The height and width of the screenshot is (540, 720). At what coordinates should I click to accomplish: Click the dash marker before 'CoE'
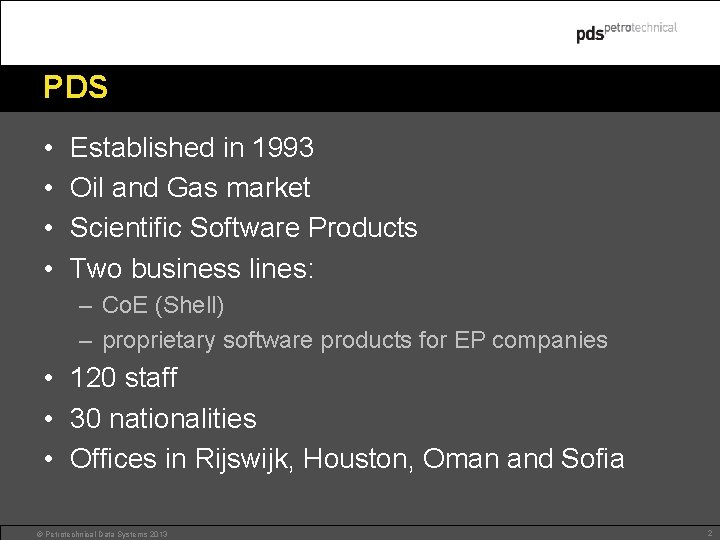click(86, 304)
